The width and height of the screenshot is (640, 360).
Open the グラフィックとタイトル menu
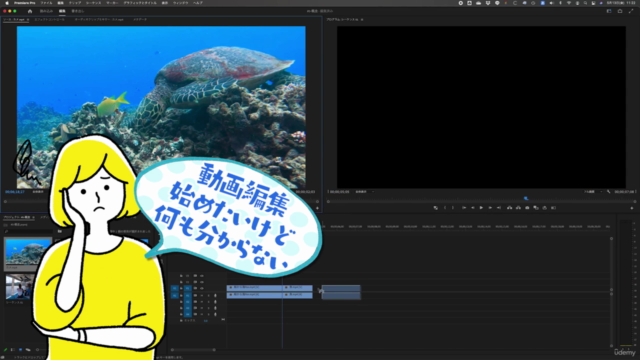tap(140, 3)
